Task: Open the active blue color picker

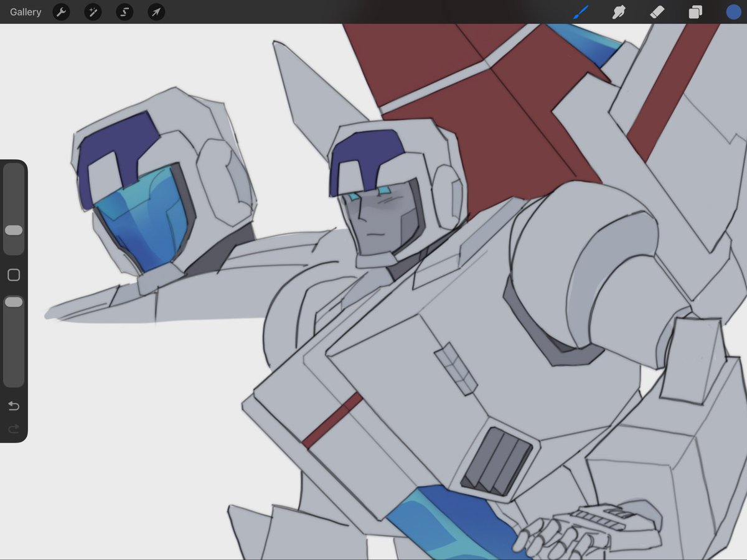Action: 733,12
